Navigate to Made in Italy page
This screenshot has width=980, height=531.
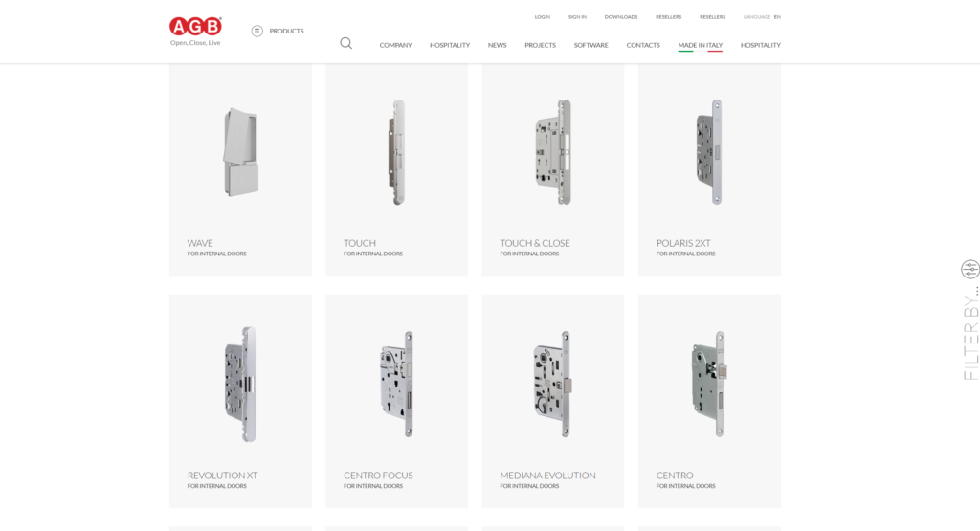tap(700, 45)
